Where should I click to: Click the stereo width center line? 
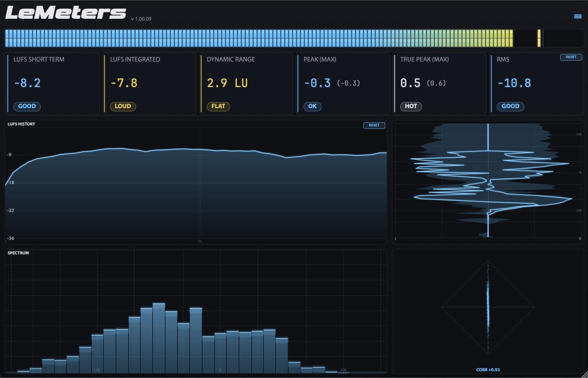(x=488, y=180)
